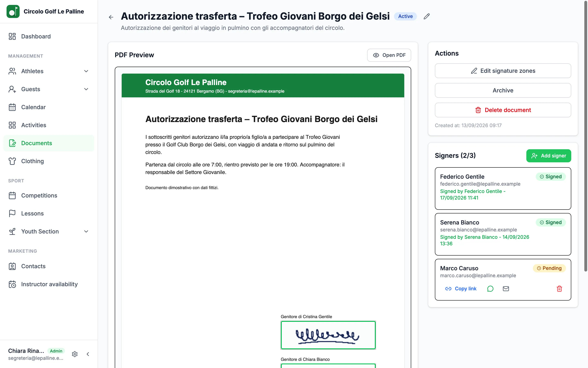588x368 pixels.
Task: Click federico.gentile@lepalline.example email text
Action: (480, 184)
